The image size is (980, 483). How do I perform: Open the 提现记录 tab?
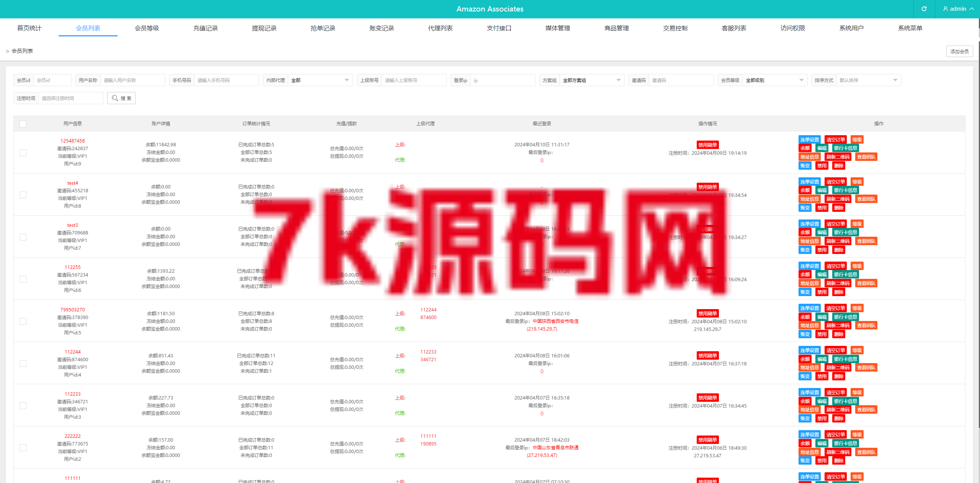pyautogui.click(x=264, y=28)
